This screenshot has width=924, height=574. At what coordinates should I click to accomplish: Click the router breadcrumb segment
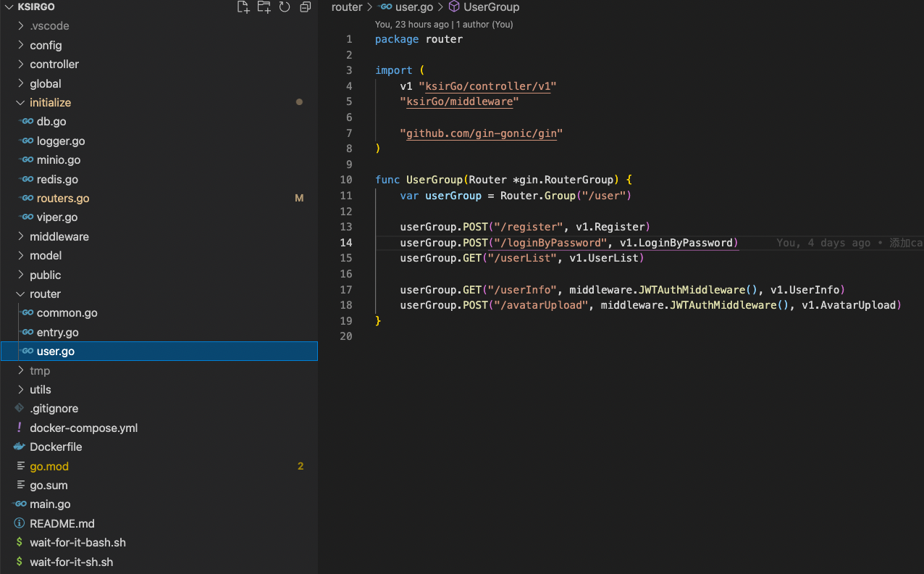346,7
